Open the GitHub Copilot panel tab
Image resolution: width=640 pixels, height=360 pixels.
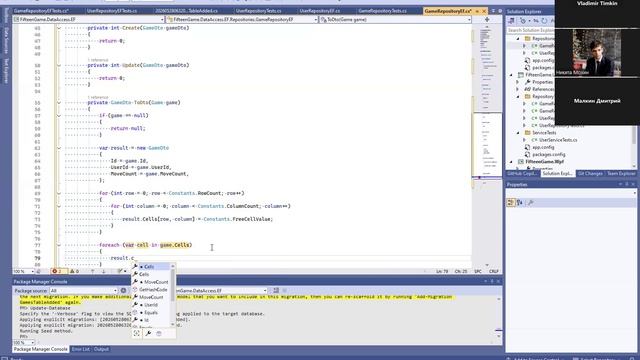pos(522,174)
